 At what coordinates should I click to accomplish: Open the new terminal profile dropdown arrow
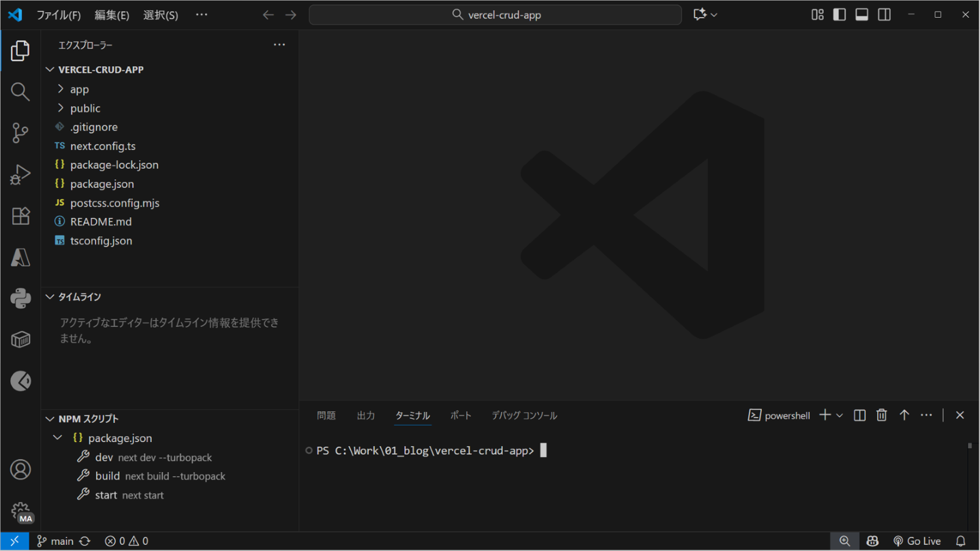click(840, 415)
